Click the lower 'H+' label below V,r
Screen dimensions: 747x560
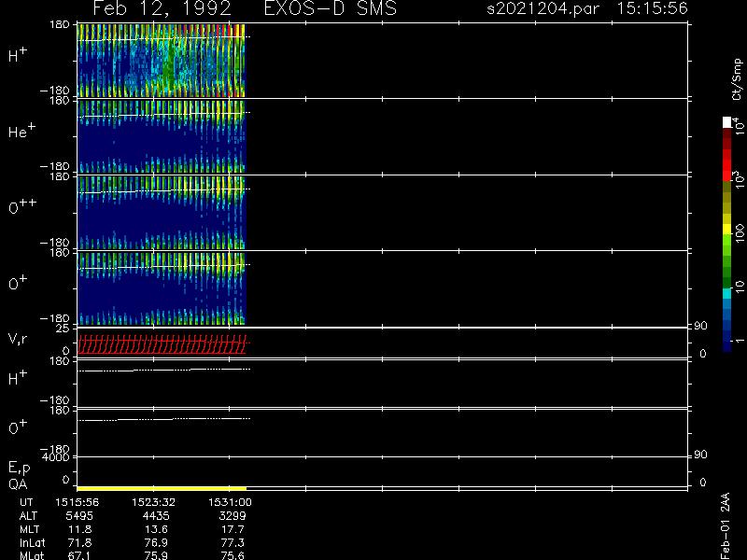coord(18,378)
